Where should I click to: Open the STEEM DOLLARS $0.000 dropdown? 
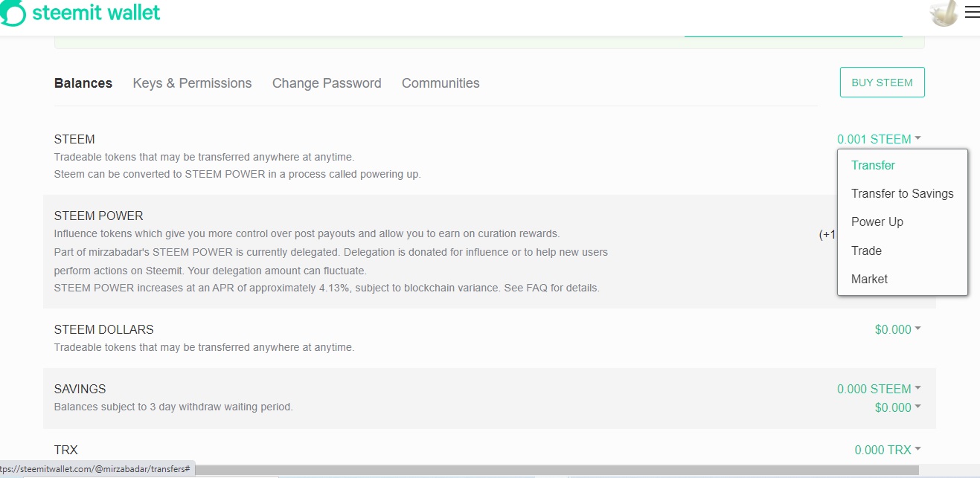click(897, 329)
